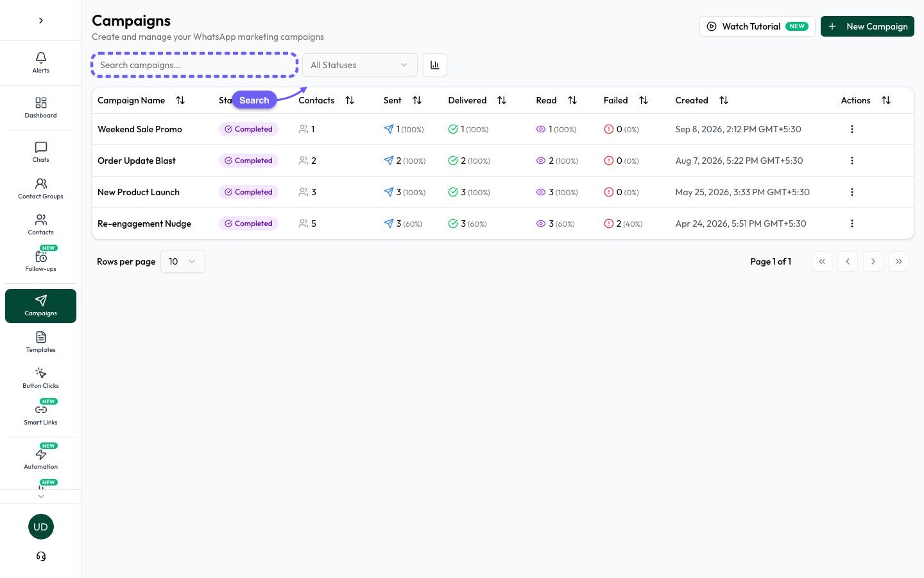
Task: Go to Dashboard in sidebar
Action: (x=40, y=108)
